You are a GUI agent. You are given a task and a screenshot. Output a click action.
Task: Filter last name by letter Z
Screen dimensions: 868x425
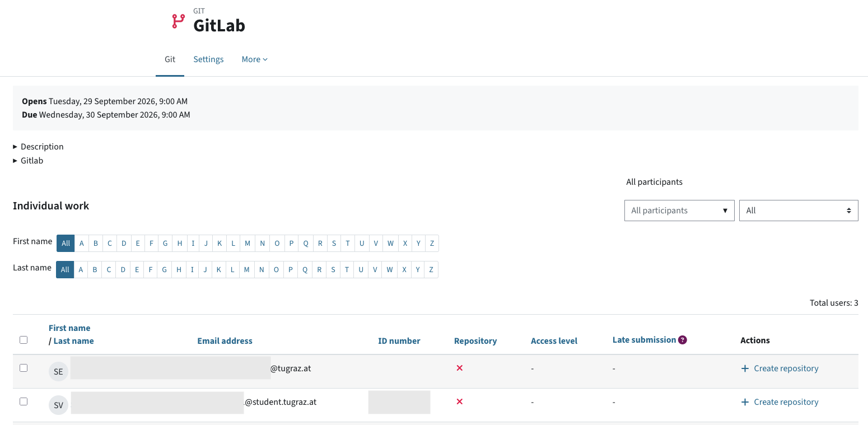coord(431,269)
